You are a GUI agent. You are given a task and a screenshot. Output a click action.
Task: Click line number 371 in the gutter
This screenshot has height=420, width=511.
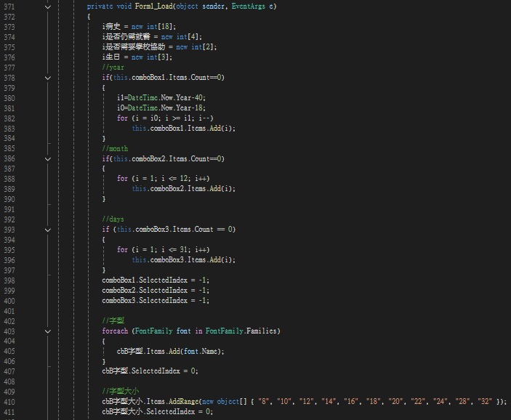9,7
